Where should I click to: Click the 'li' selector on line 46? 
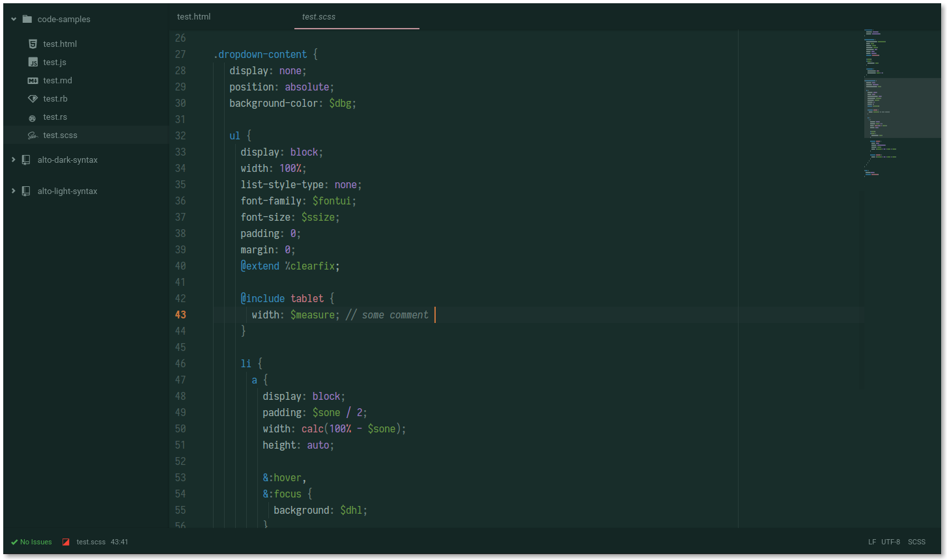coord(246,363)
